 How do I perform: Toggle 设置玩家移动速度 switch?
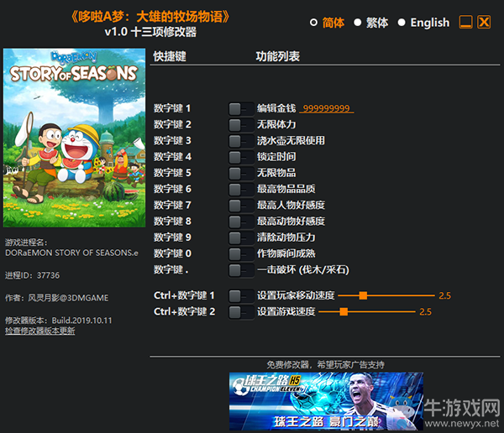coord(241,296)
